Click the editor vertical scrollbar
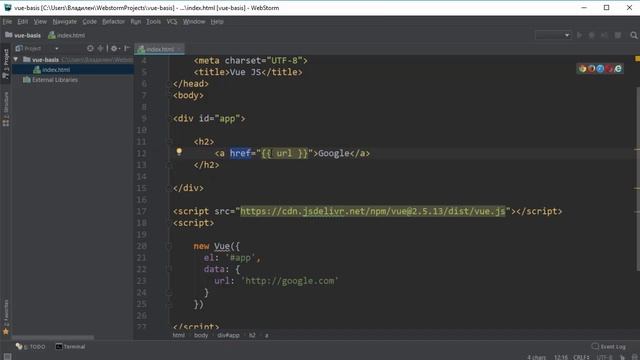Viewport: 640px width, 360px height. 638,178
